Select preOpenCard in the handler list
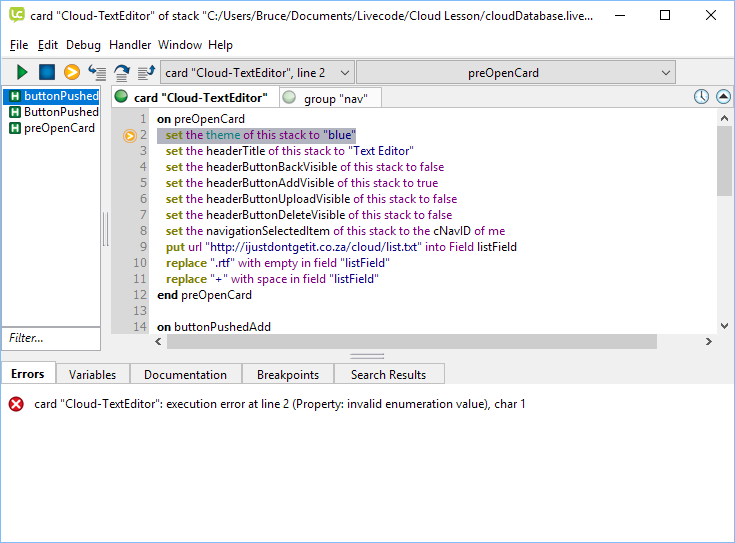Image resolution: width=735 pixels, height=543 pixels. pos(59,128)
